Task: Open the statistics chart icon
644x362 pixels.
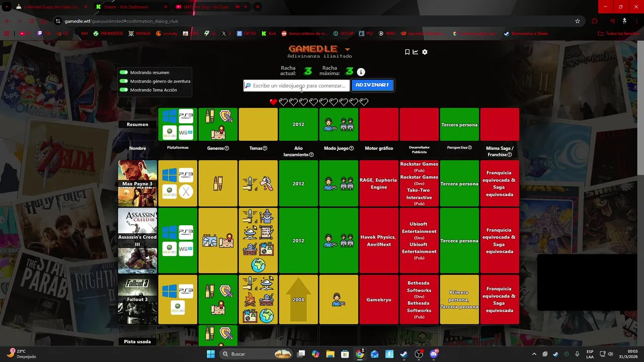Action: click(x=416, y=52)
